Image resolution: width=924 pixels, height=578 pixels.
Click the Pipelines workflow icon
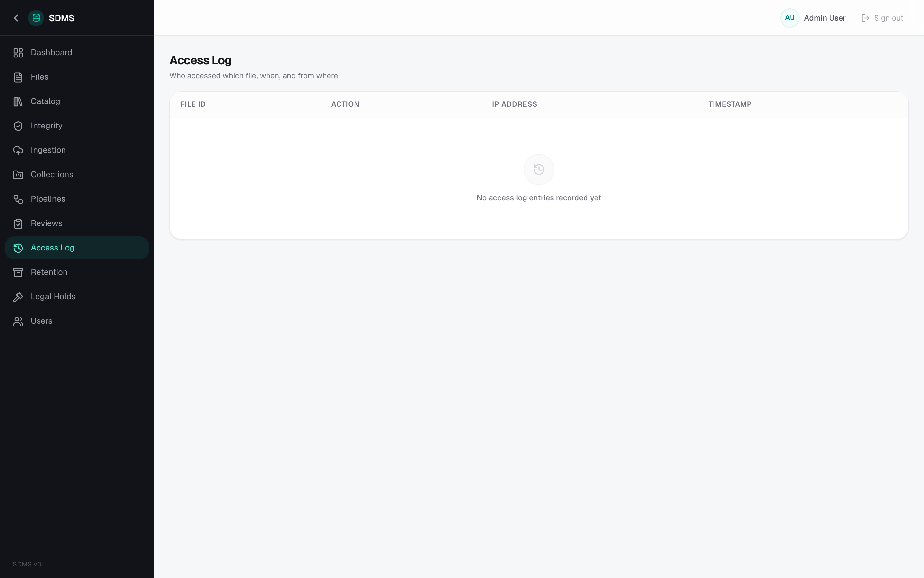coord(18,199)
